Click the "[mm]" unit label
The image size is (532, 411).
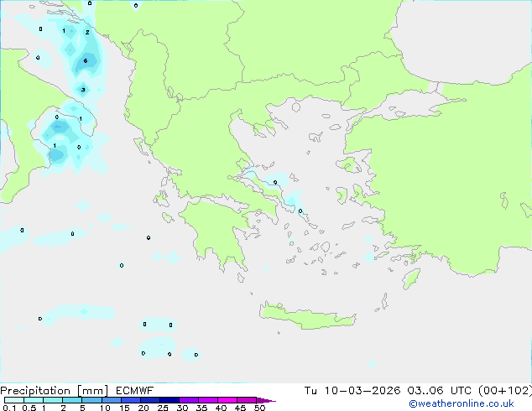[x=92, y=391]
